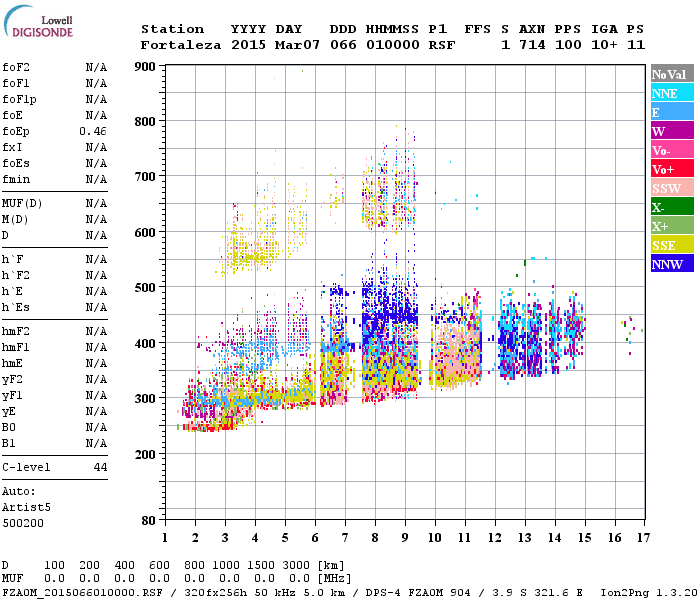The image size is (700, 600).
Task: Click the h`F parameter label
Action: pos(12,259)
